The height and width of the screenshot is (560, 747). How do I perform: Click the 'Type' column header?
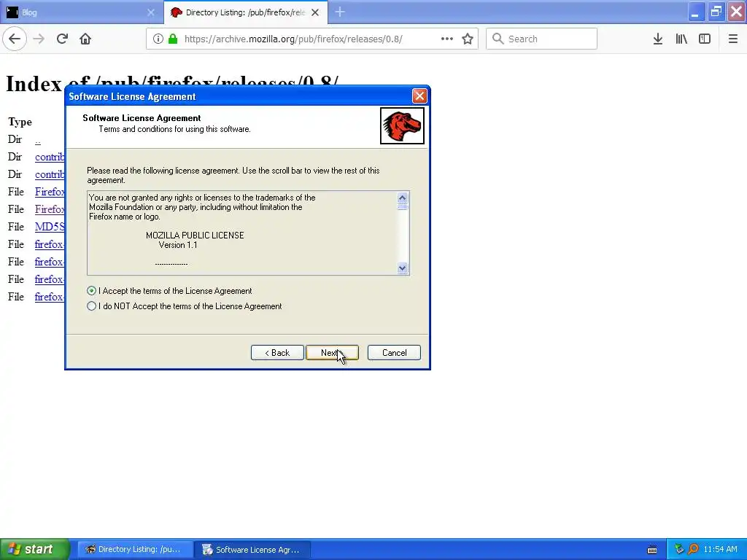(20, 122)
